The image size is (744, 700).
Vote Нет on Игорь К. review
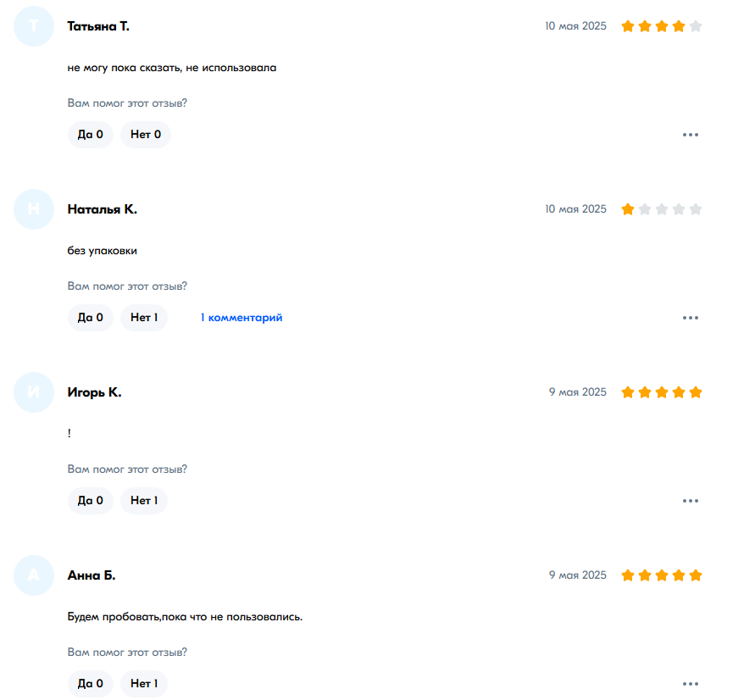tap(144, 501)
